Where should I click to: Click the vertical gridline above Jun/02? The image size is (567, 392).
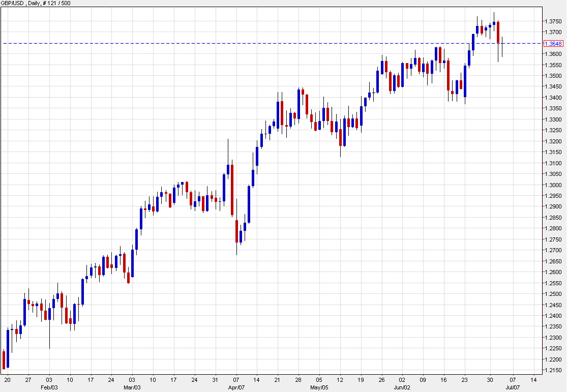coord(402,203)
